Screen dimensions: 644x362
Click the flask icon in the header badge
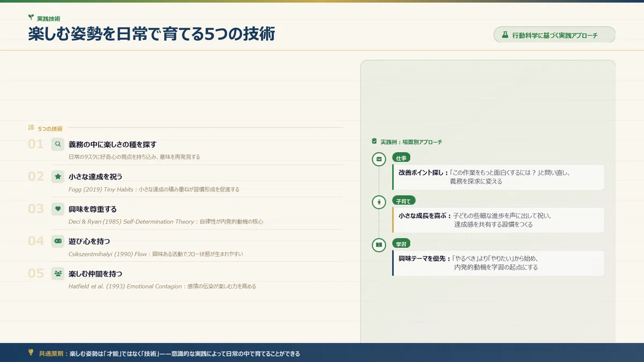point(504,34)
